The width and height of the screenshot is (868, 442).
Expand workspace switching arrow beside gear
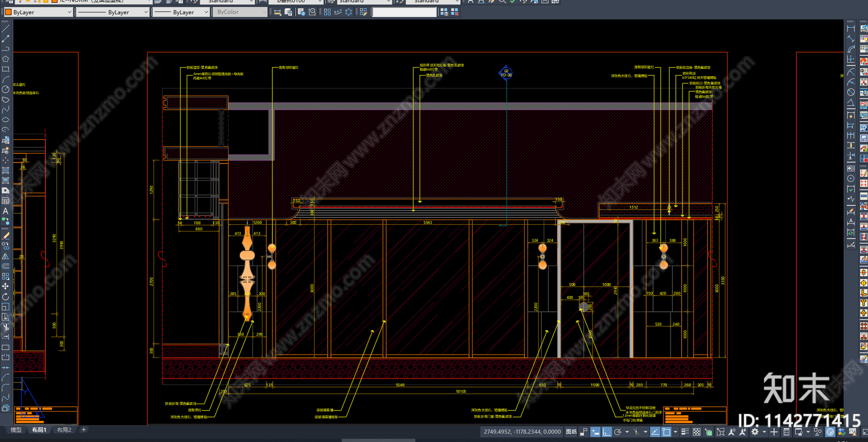point(764,432)
